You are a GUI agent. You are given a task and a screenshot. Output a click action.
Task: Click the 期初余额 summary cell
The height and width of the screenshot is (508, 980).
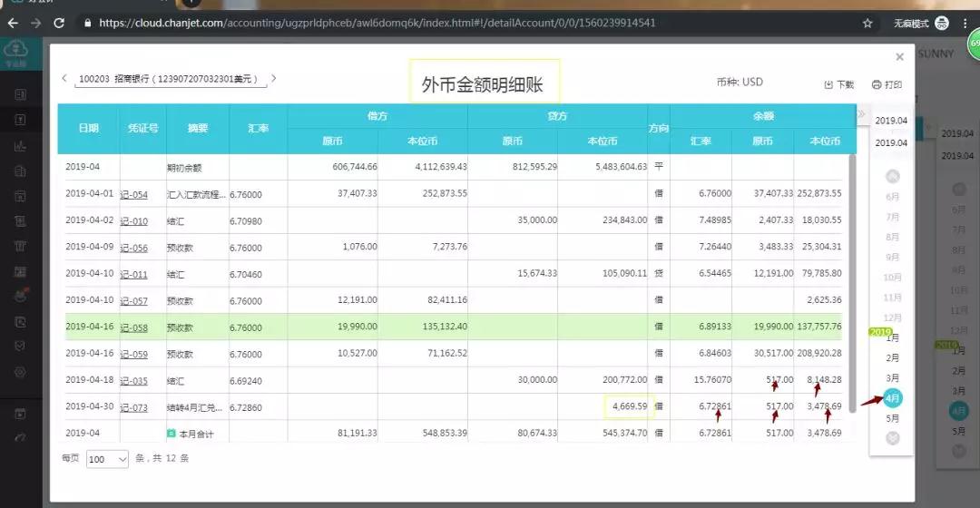[x=184, y=168]
